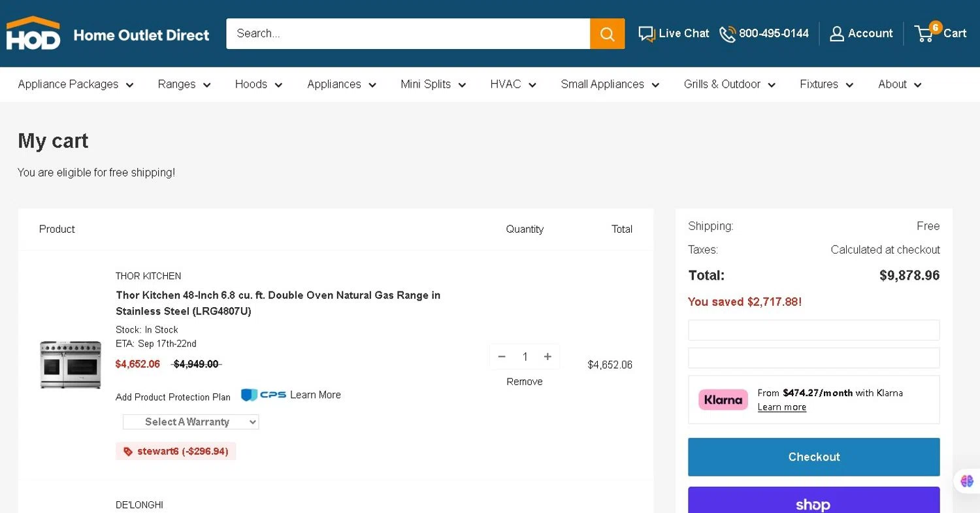
Task: Click the Account person icon
Action: click(836, 34)
